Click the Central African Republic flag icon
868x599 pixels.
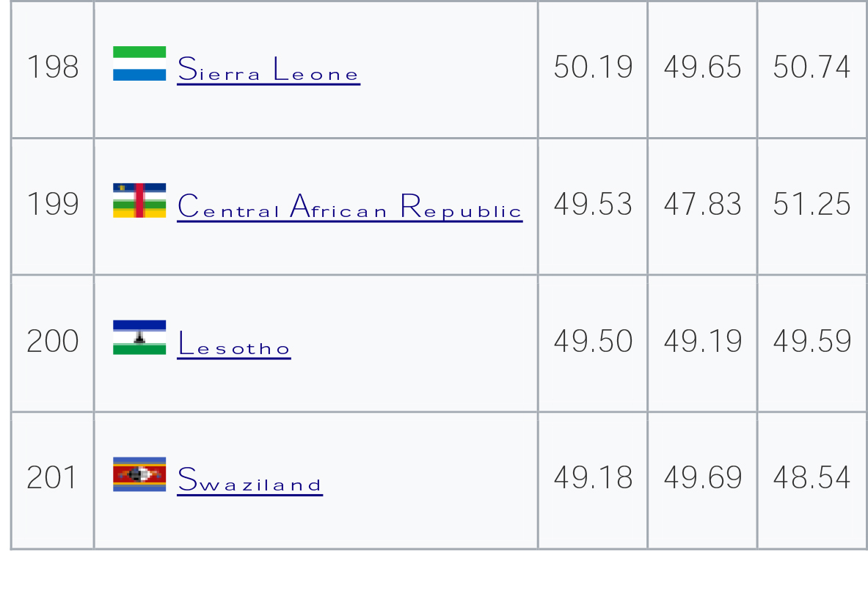pos(139,200)
